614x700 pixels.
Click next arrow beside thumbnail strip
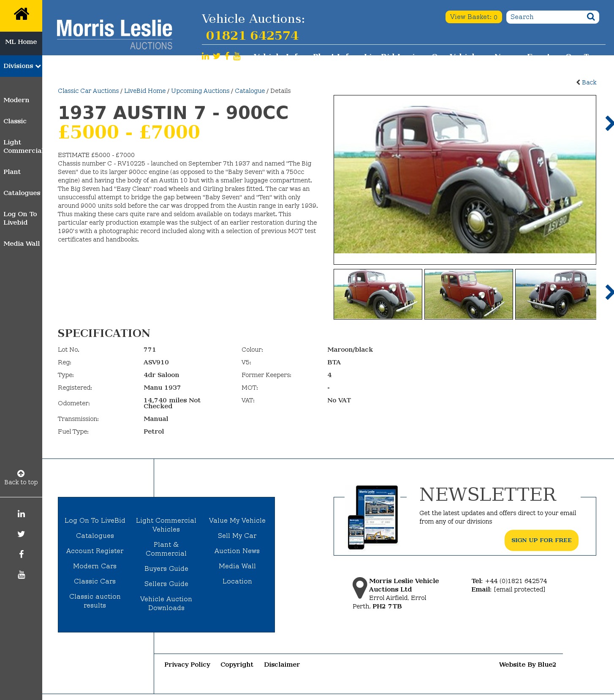(x=609, y=292)
